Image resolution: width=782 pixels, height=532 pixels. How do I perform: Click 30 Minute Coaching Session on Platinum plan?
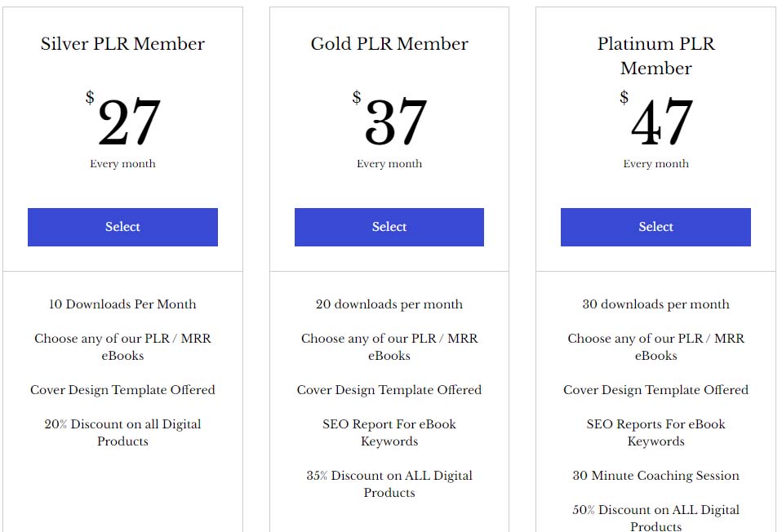(x=655, y=475)
